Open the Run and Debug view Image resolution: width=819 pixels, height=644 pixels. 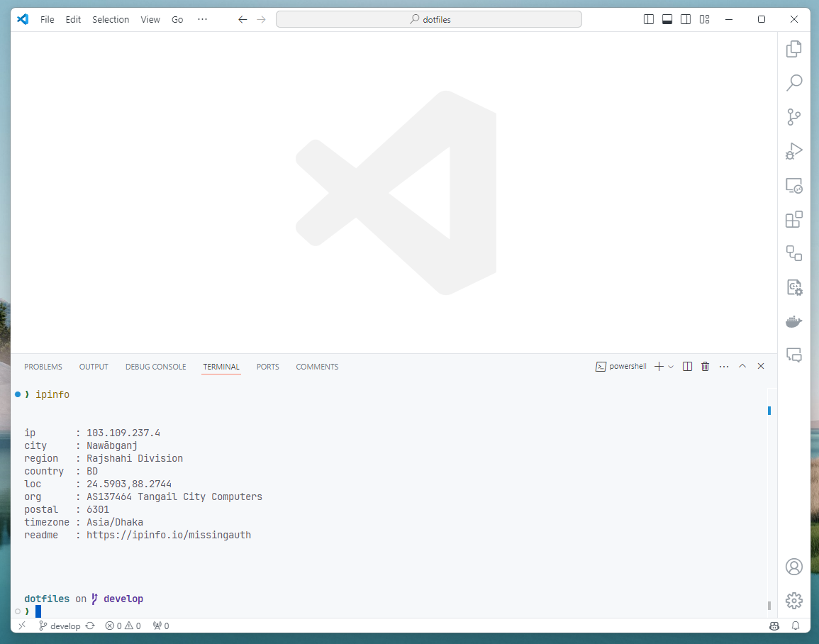(794, 150)
